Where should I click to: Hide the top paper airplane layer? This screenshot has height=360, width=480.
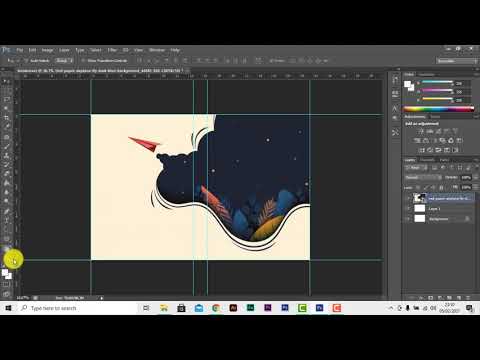(408, 198)
